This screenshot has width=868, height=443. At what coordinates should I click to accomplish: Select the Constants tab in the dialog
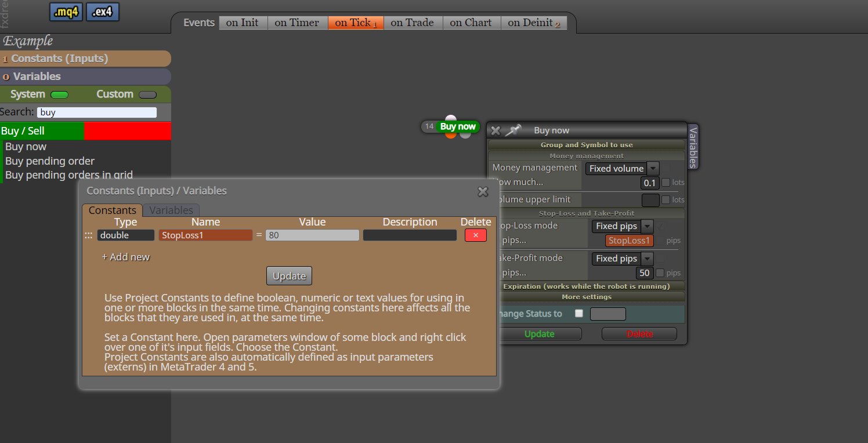click(113, 210)
